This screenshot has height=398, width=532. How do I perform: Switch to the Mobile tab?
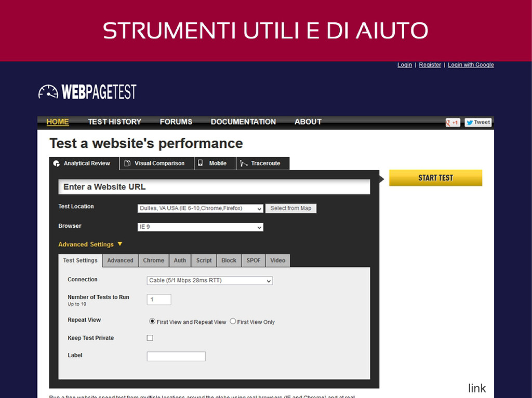215,163
